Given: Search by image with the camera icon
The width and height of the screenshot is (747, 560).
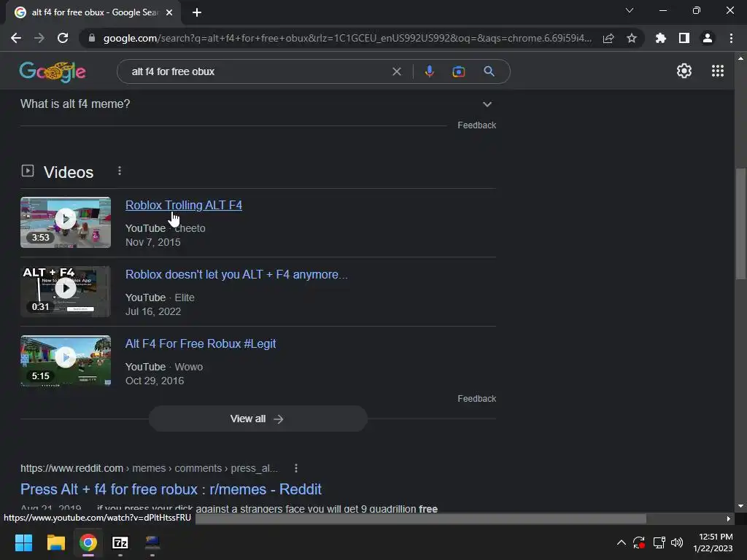Looking at the screenshot, I should 458,71.
